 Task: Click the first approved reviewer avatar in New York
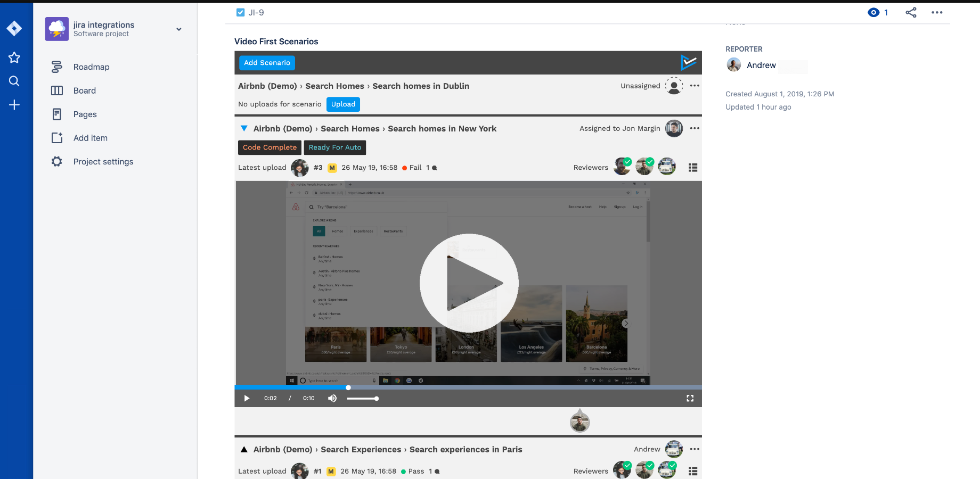click(x=622, y=167)
